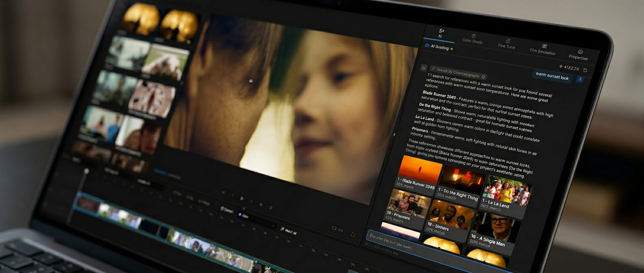Click the blue user icon beside the message
Image resolution: width=644 pixels, height=273 pixels.
pos(580,80)
